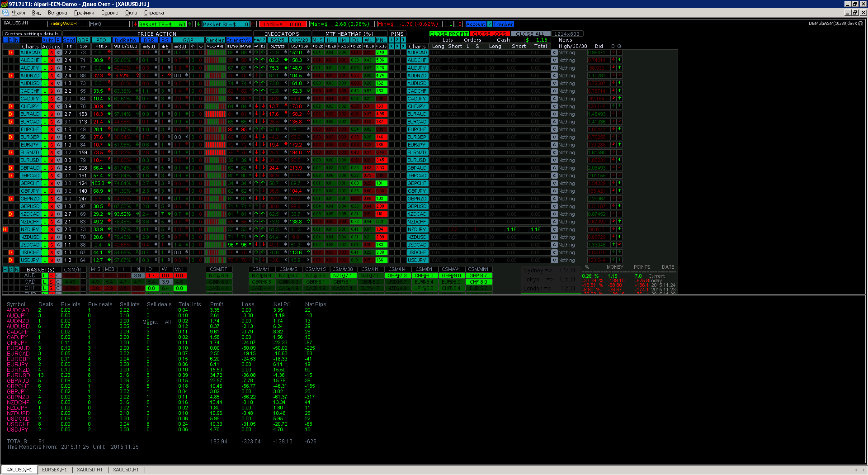Decrease Basket TP with its red down arrow
868x475 pixels.
pos(135,24)
